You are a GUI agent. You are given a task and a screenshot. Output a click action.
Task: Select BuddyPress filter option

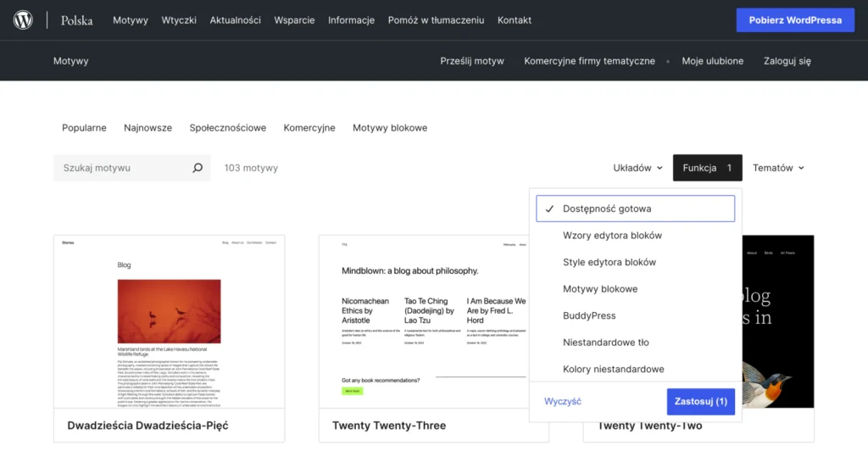[635, 315]
